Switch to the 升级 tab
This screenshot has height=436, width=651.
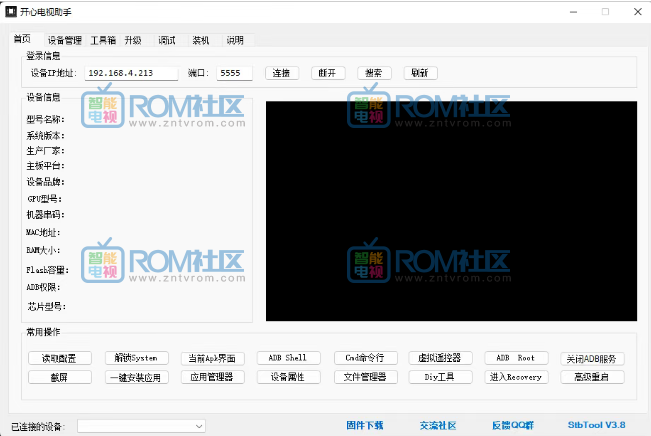coord(133,40)
